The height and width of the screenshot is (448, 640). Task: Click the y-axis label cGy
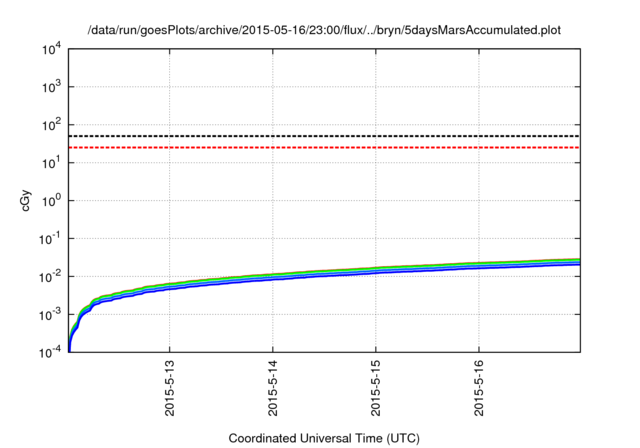(x=25, y=201)
